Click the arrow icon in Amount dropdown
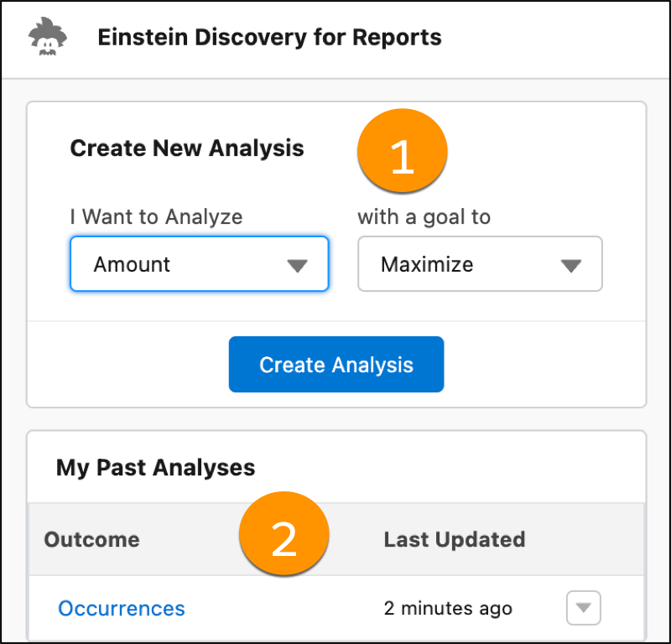 coord(297,266)
